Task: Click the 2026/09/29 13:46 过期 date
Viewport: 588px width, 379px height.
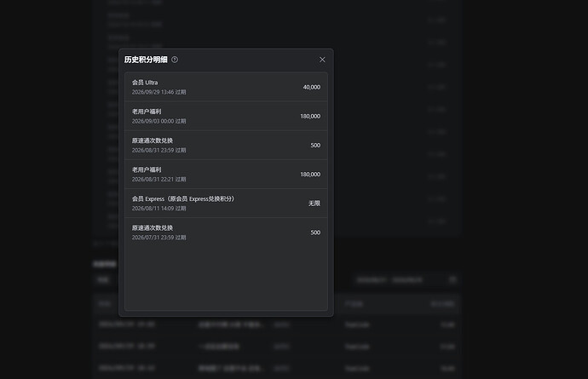Action: click(159, 92)
